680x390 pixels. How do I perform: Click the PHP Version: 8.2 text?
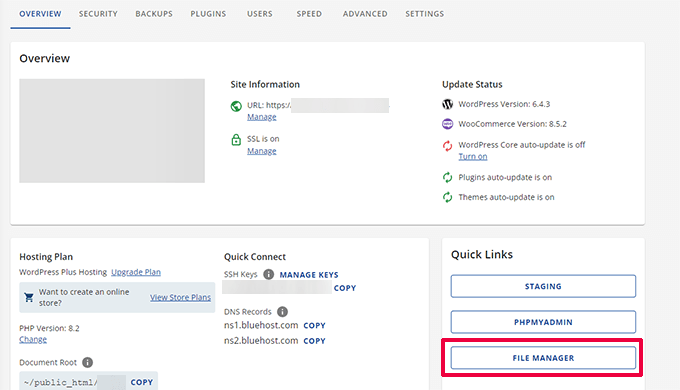[x=49, y=328]
